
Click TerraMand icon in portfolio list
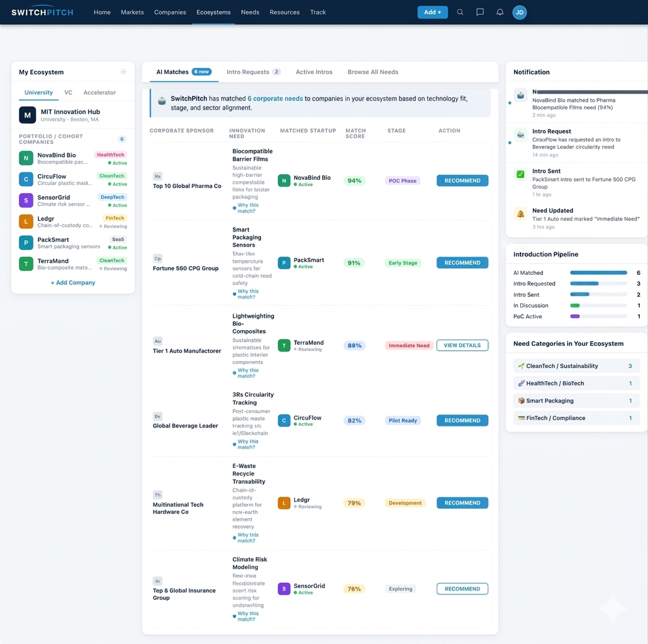pyautogui.click(x=26, y=264)
